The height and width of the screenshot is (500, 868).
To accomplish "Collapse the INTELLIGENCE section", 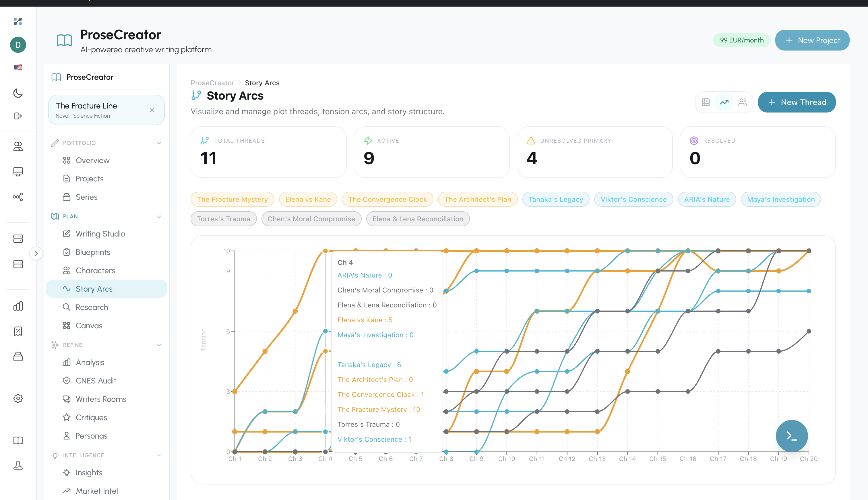I will click(159, 455).
